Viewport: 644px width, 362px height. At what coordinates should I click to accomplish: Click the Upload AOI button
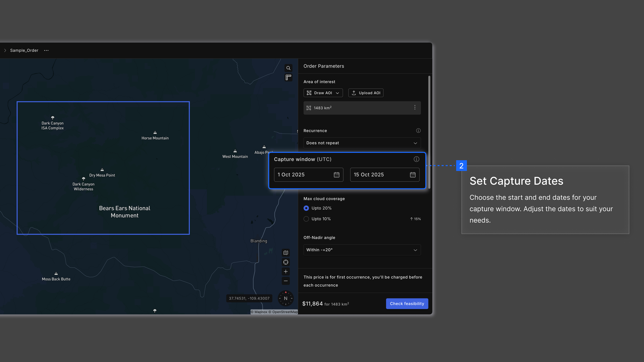tap(366, 93)
